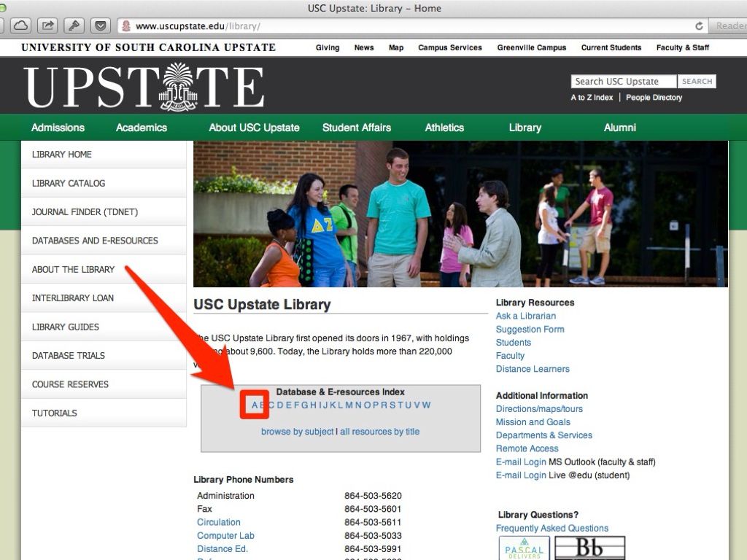Click the Pocket save icon in toolbar
Screen dimensions: 747x560
click(x=100, y=26)
